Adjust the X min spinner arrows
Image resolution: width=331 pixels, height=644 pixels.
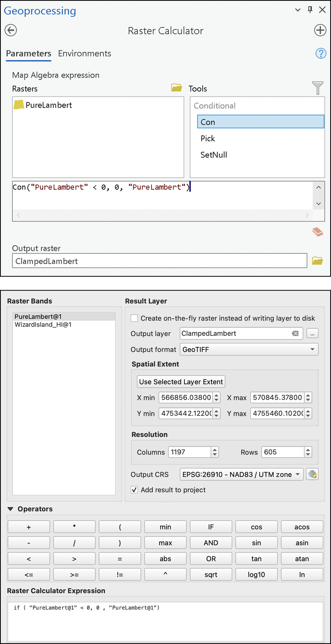click(217, 398)
